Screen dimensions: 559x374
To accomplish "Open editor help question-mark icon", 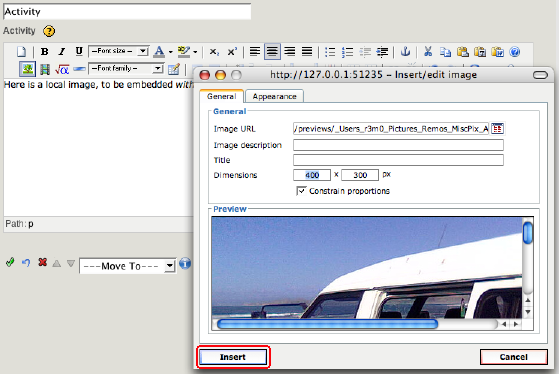I will tap(514, 52).
